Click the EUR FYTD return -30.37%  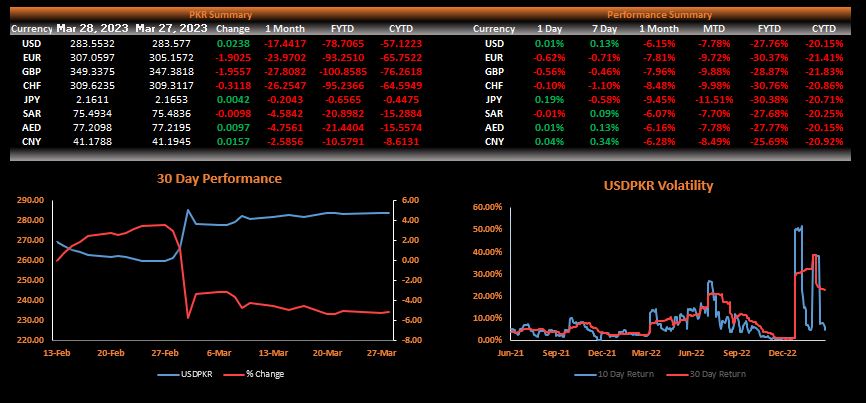tap(767, 57)
